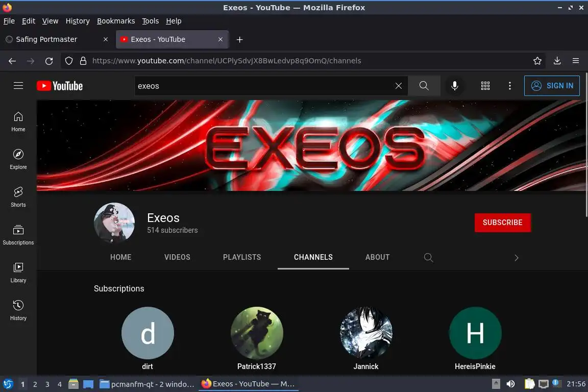The height and width of the screenshot is (392, 588).
Task: Open Firefox downloads panel
Action: pos(557,61)
